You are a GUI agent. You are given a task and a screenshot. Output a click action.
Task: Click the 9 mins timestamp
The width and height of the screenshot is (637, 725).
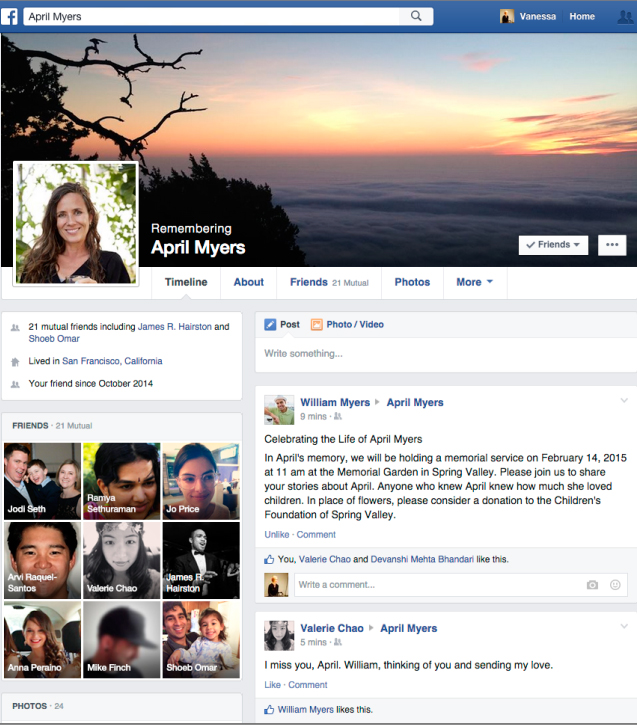(x=313, y=416)
